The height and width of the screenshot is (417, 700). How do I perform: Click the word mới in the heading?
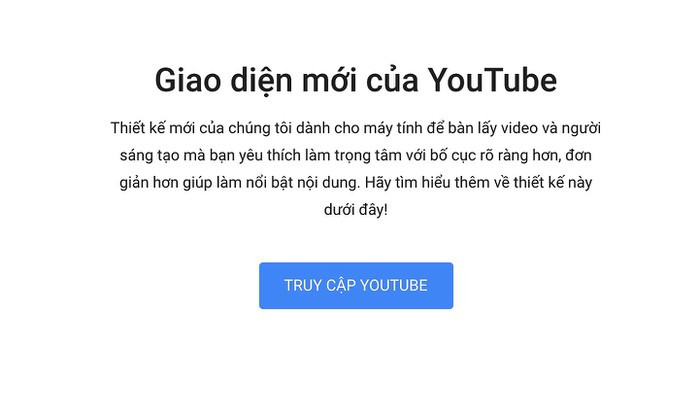329,81
